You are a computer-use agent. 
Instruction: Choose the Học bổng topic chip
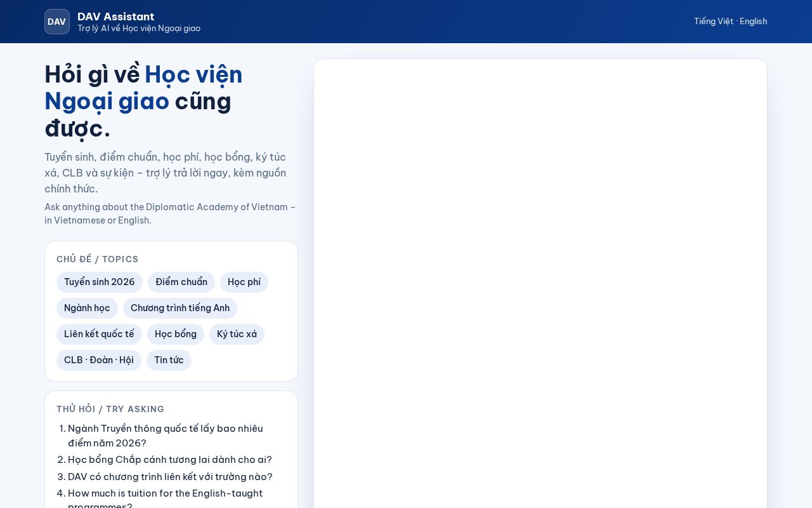click(176, 334)
